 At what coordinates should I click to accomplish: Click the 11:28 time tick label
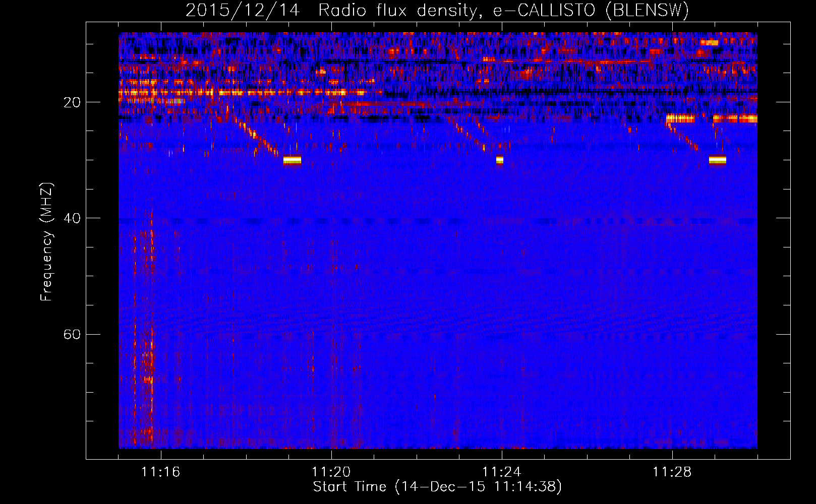[x=672, y=472]
